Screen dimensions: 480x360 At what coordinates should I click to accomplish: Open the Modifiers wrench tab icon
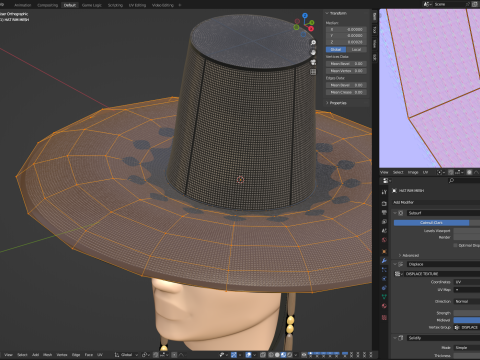click(x=384, y=261)
